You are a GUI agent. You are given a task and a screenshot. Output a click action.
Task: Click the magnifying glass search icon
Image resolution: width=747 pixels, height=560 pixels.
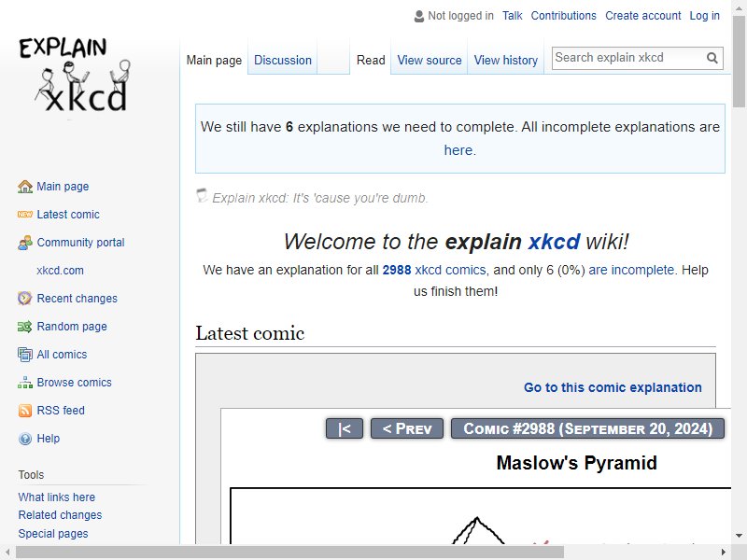pyautogui.click(x=712, y=58)
